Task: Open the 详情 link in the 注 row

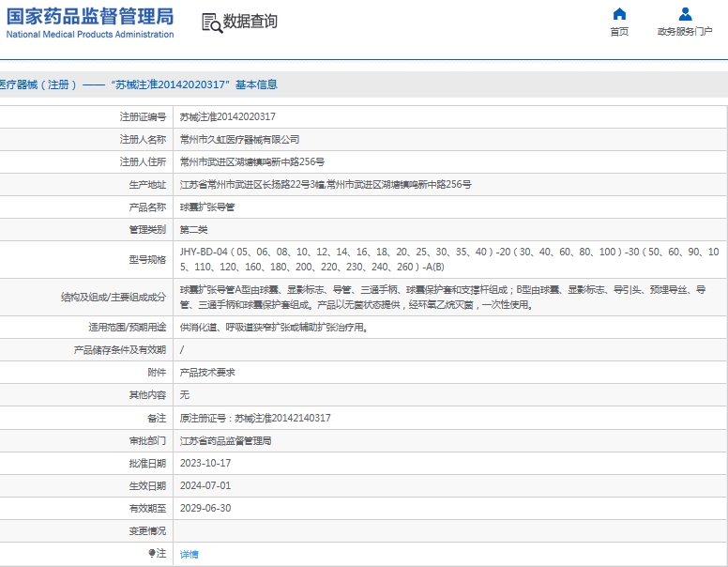Action: point(189,554)
